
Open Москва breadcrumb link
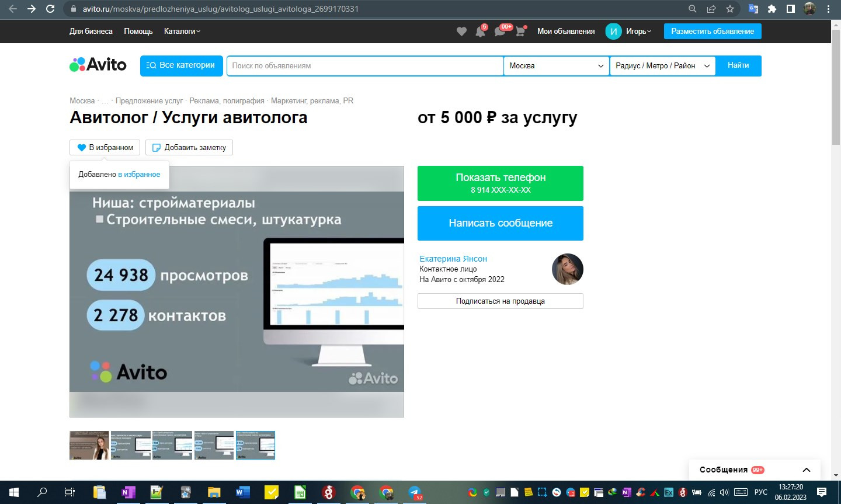(x=82, y=101)
